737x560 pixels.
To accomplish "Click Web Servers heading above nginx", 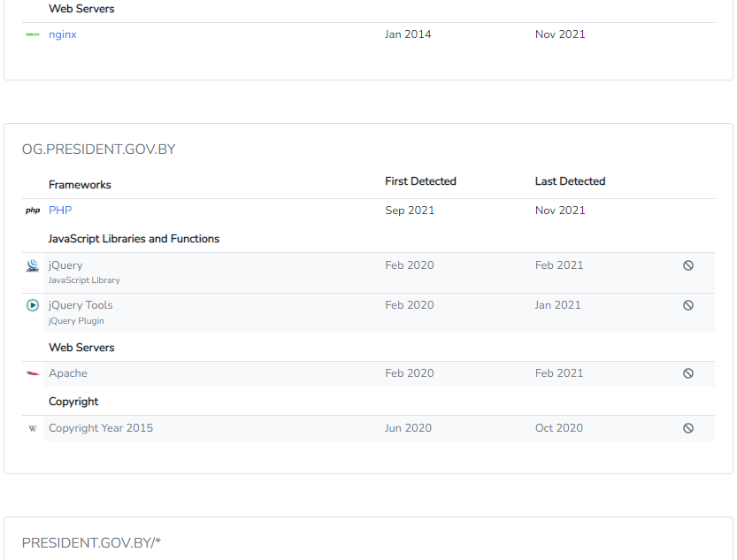I will coord(81,9).
